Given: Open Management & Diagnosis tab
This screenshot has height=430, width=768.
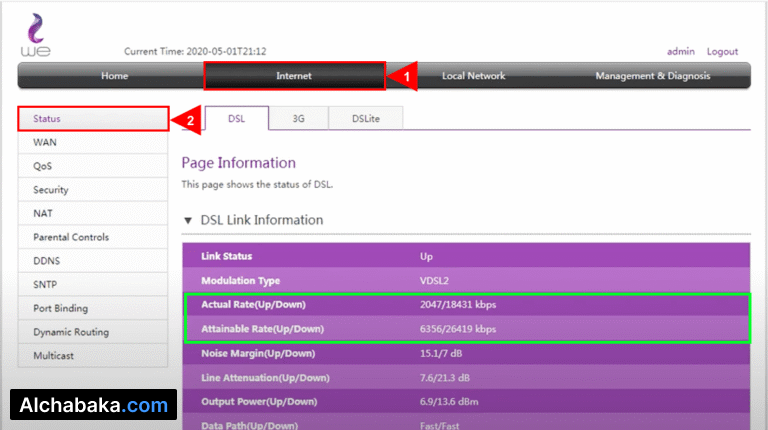Looking at the screenshot, I should (x=652, y=76).
